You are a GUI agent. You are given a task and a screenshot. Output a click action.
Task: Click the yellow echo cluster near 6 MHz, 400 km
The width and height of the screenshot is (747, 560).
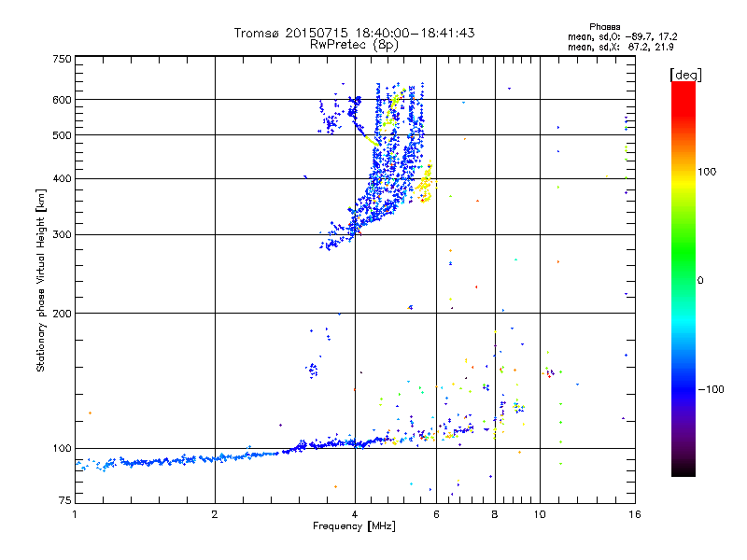[x=425, y=184]
